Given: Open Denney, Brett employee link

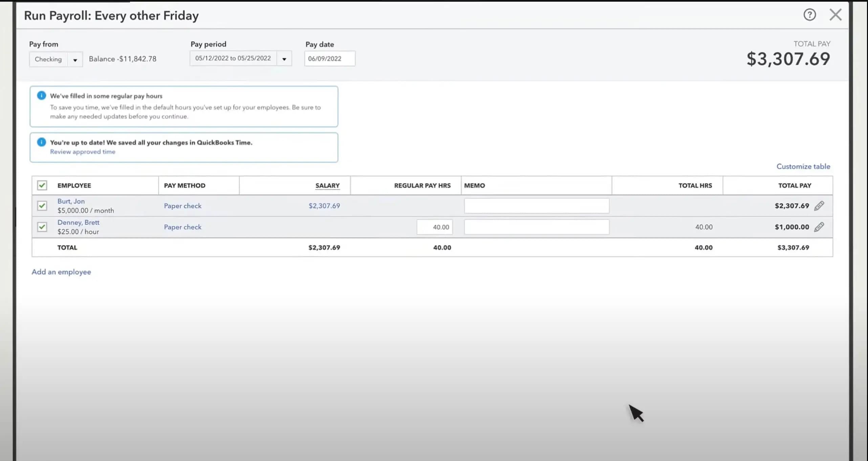Looking at the screenshot, I should (x=78, y=223).
